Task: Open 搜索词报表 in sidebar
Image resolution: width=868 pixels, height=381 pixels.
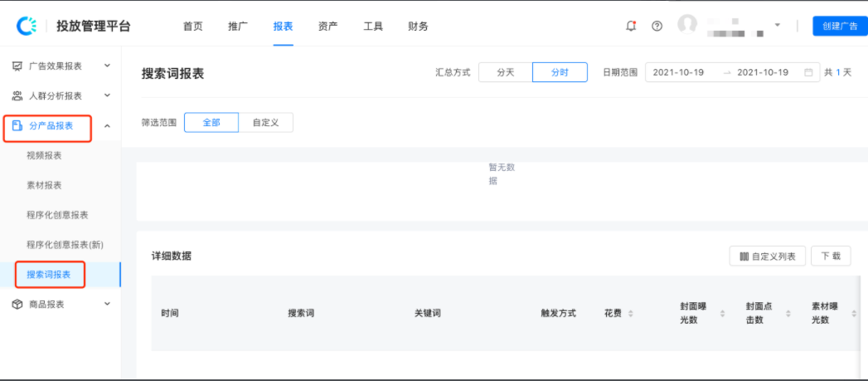Action: (49, 275)
